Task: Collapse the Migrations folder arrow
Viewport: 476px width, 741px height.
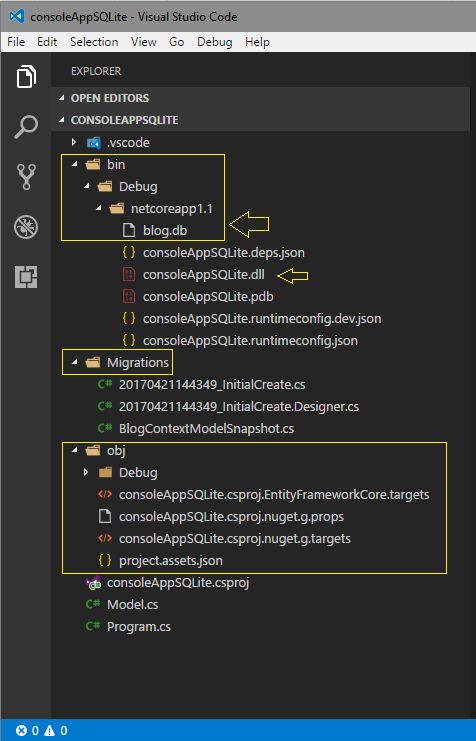Action: click(x=74, y=362)
